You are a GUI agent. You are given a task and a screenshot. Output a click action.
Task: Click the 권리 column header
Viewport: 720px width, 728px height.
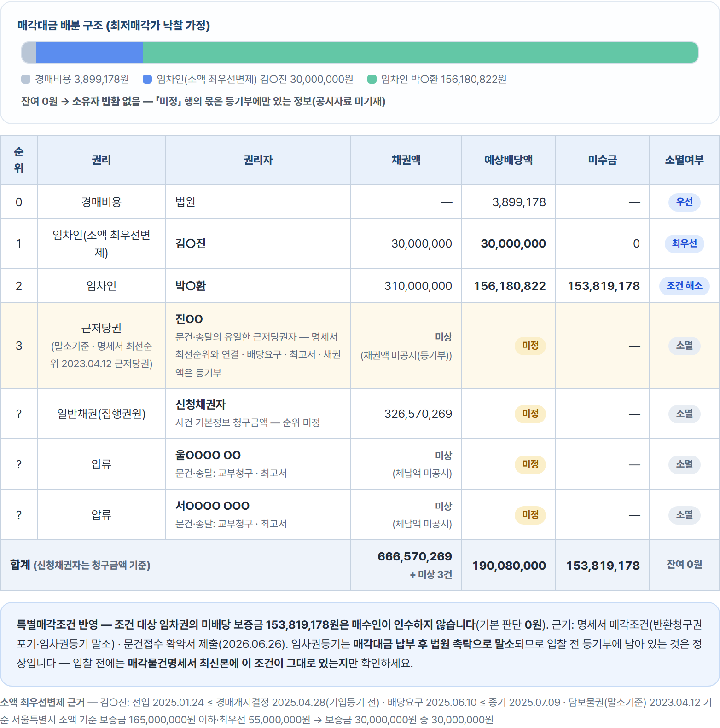[x=101, y=160]
